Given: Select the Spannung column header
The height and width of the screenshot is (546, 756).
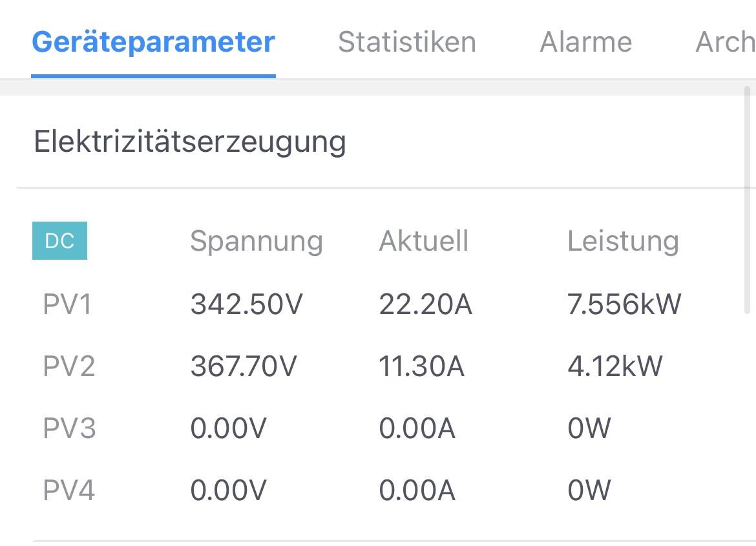Looking at the screenshot, I should (257, 241).
